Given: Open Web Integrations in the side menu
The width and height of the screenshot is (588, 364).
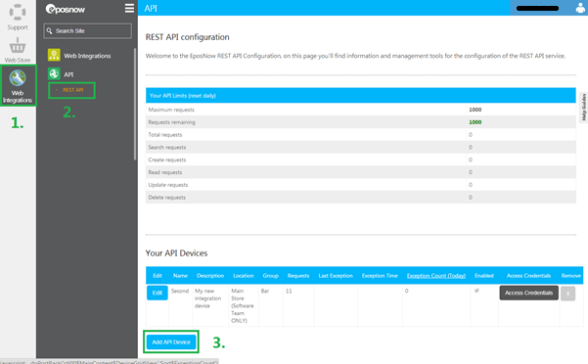Looking at the screenshot, I should (x=87, y=56).
